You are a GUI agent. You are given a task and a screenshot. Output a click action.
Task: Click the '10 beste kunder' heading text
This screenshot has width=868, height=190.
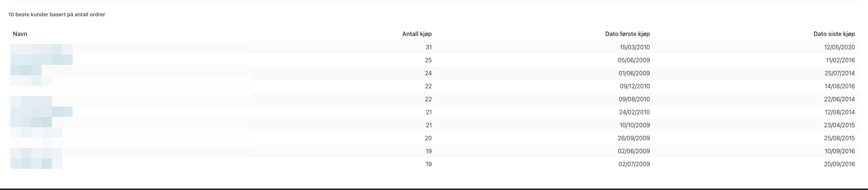click(x=57, y=14)
